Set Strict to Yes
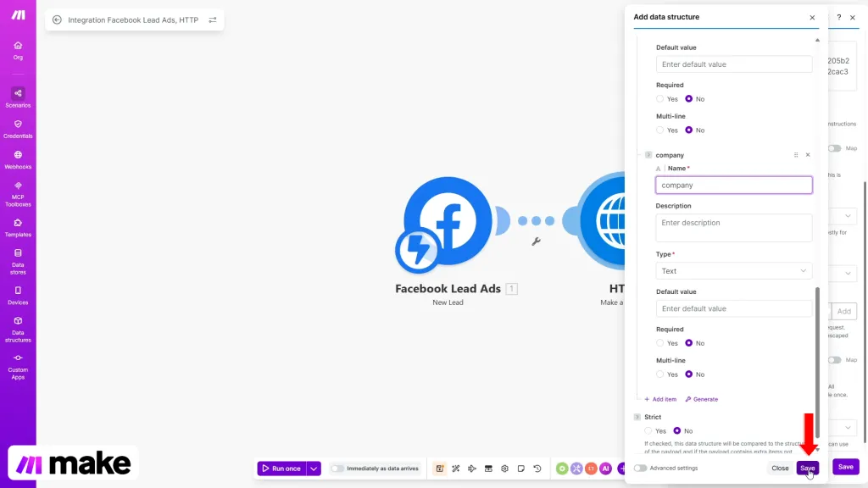868x488 pixels. [648, 431]
